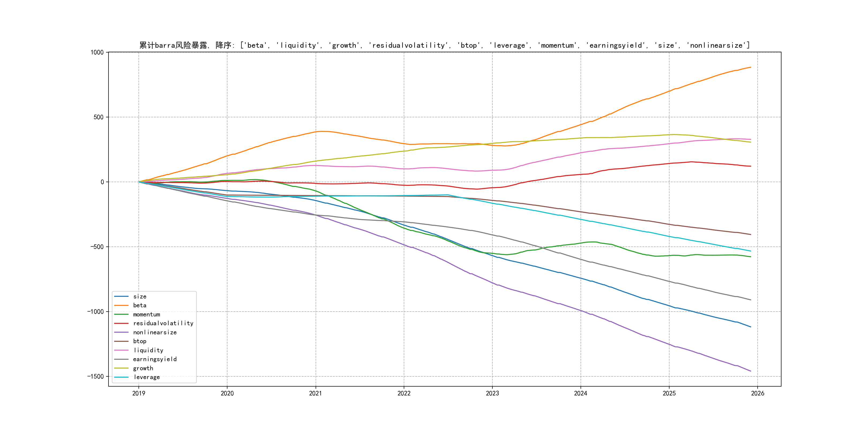
Task: Click the 2024 x-axis tick label
Action: pos(581,393)
